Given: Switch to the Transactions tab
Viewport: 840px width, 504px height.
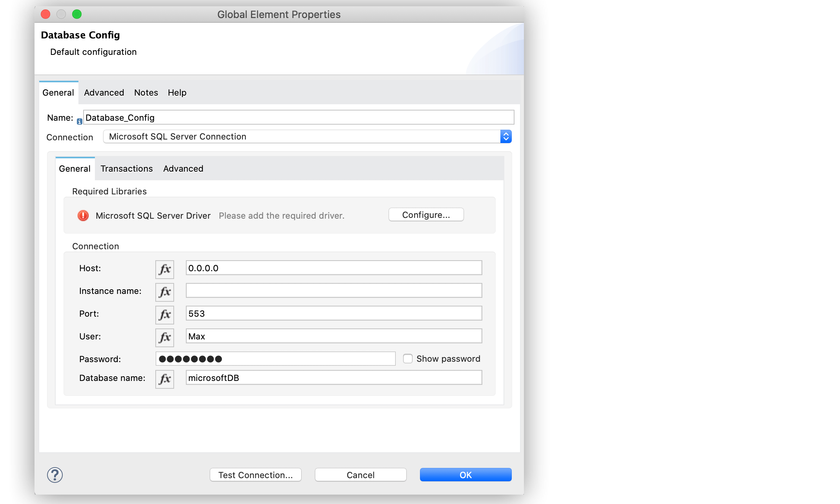Looking at the screenshot, I should 127,169.
